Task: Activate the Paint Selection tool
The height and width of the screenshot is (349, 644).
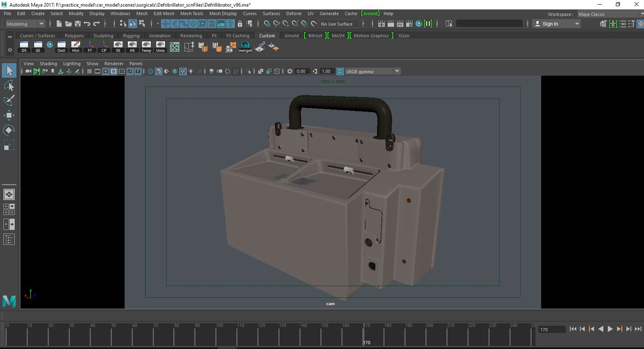Action: tap(9, 100)
